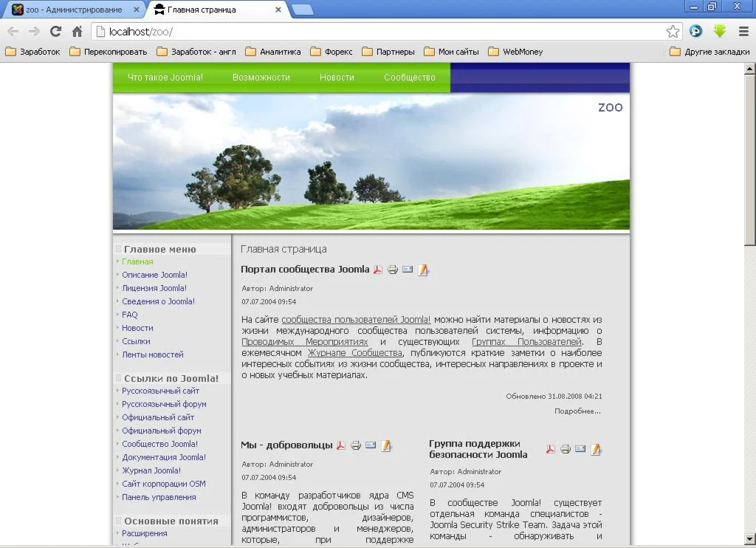
Task: Follow Группах Пользователей link
Action: [527, 341]
